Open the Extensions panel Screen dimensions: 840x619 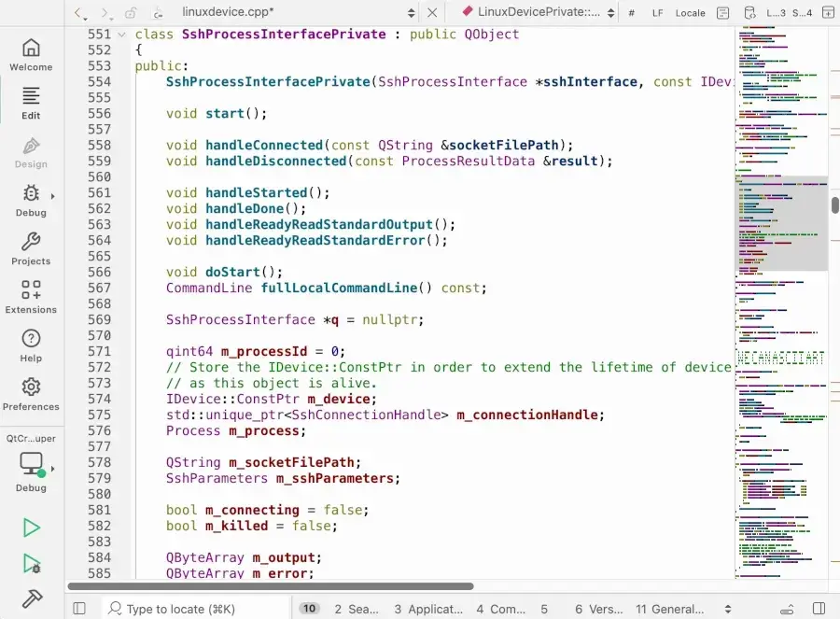pyautogui.click(x=31, y=297)
